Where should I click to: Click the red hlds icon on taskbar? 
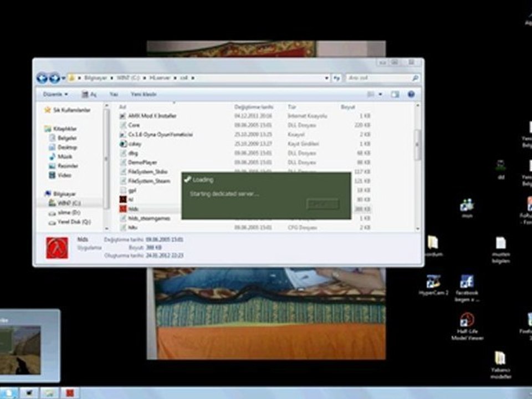[70, 393]
